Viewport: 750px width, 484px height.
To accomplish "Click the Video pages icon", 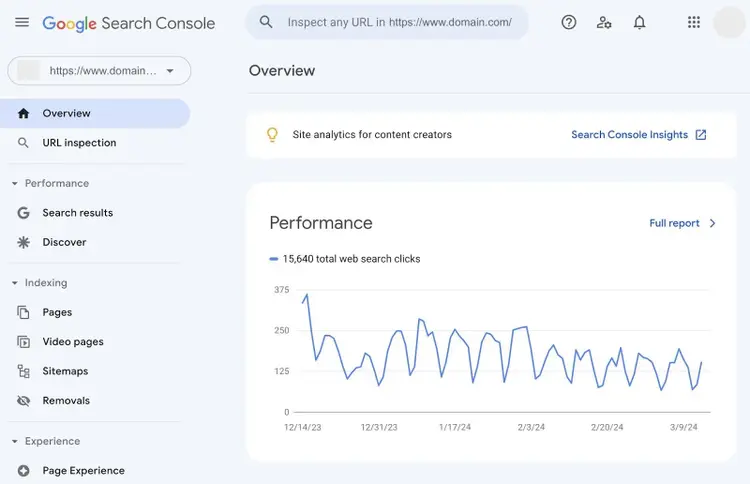I will coord(23,342).
